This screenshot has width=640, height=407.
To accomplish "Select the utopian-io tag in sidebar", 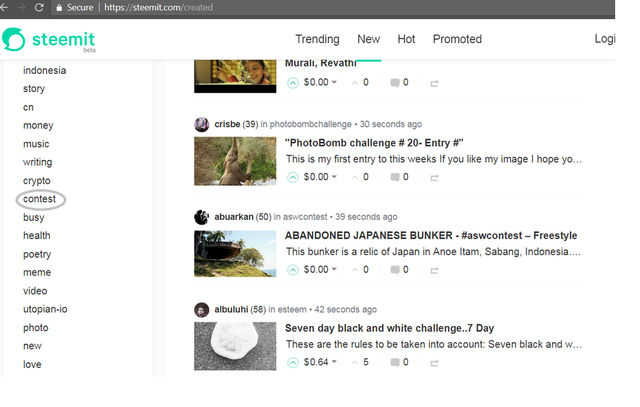I will point(45,309).
